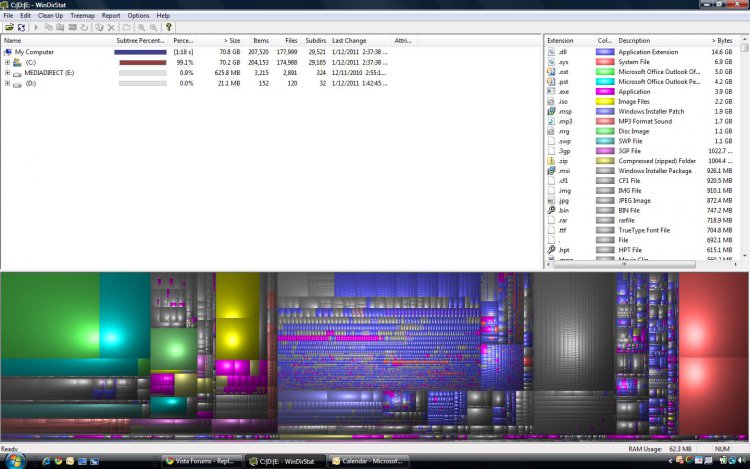750x469 pixels.
Task: Open the Help menu
Action: click(x=163, y=16)
